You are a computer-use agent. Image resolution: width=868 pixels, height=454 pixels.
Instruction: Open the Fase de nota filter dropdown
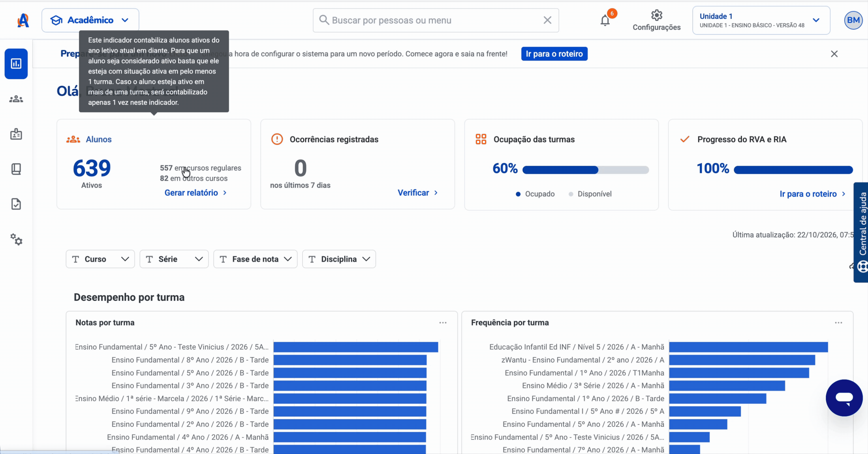(255, 259)
